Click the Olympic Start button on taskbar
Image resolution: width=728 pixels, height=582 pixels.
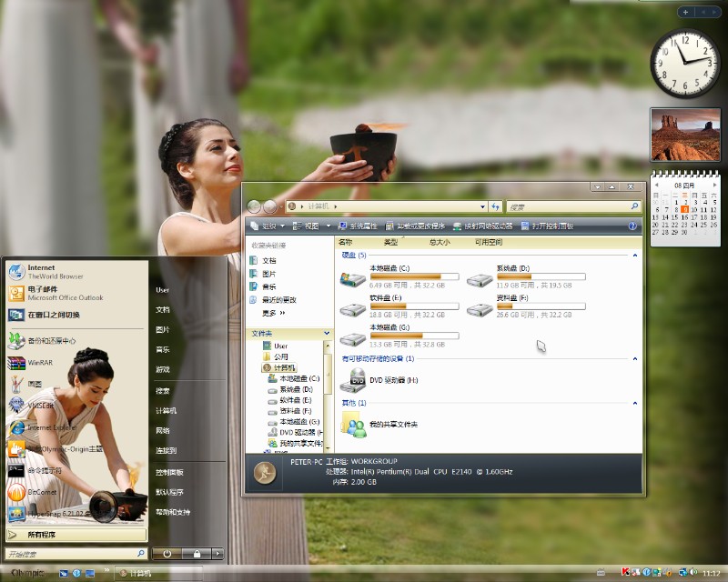[27, 573]
